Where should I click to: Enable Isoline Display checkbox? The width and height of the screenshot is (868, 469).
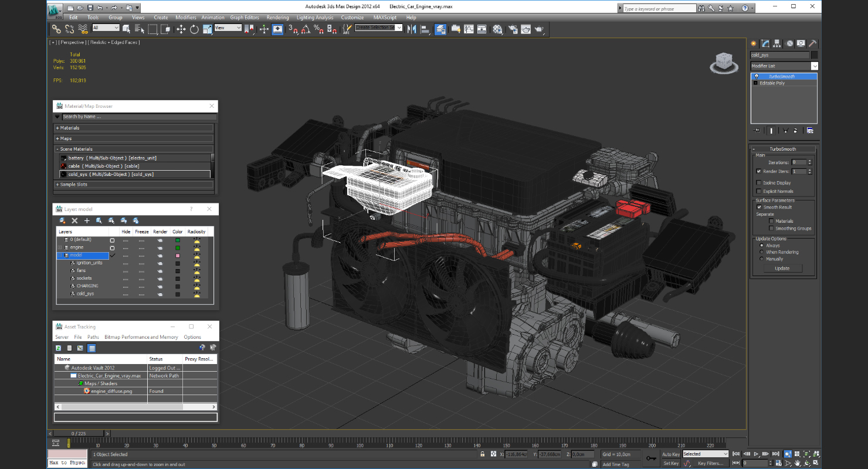pos(759,183)
